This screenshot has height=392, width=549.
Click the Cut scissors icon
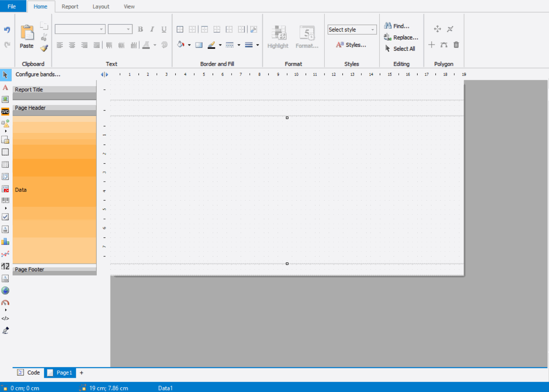(x=44, y=37)
